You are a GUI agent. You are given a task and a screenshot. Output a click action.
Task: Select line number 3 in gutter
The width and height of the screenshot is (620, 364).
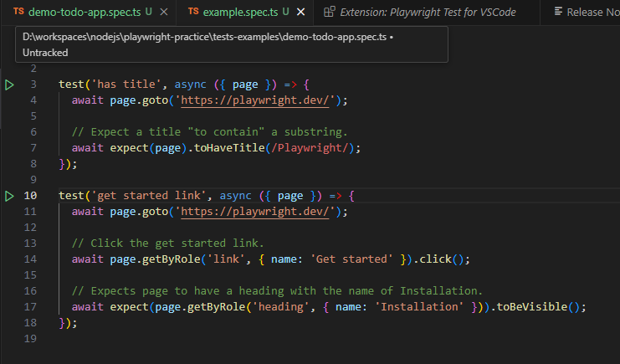33,85
